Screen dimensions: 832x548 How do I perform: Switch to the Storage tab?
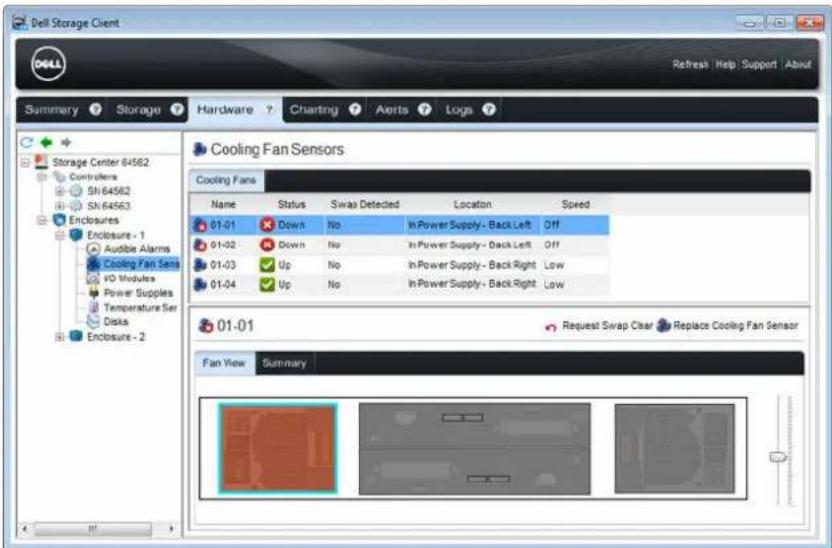pos(138,109)
